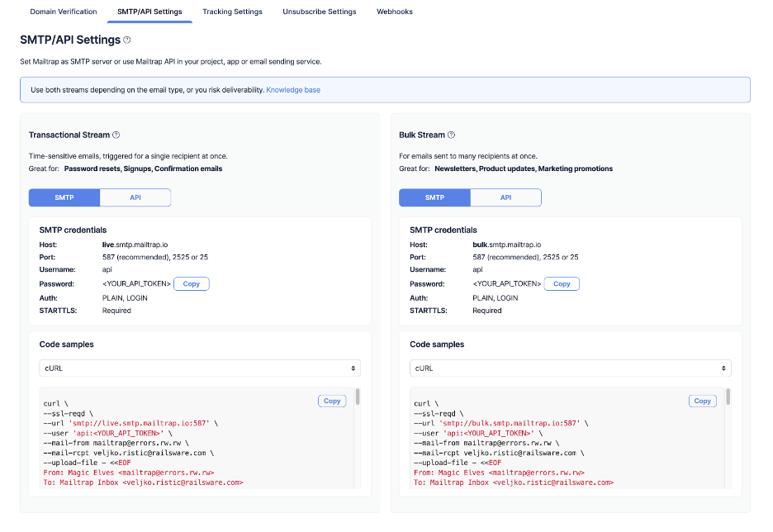Copy the Bulk Stream cURL code sample

pyautogui.click(x=703, y=401)
